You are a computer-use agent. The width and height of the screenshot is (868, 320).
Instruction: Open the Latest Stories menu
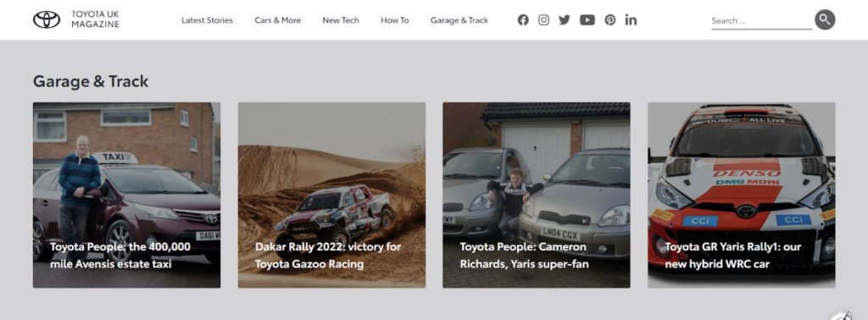tap(207, 20)
